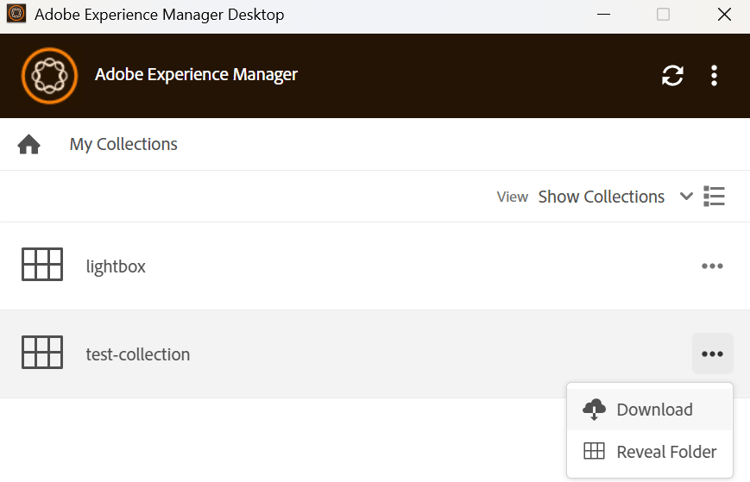
Task: Open the lightbox collection
Action: click(116, 266)
